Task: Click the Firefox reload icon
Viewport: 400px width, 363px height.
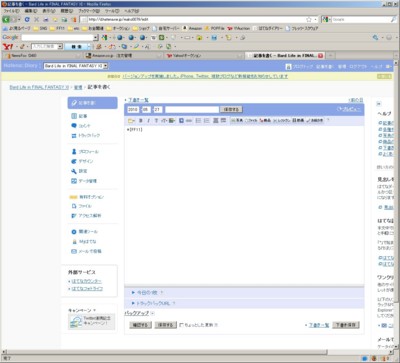Action: (x=27, y=20)
